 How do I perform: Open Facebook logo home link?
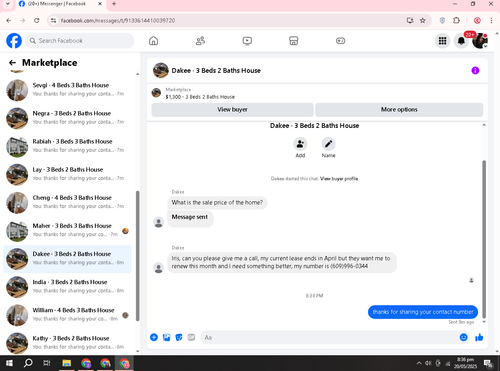(14, 41)
